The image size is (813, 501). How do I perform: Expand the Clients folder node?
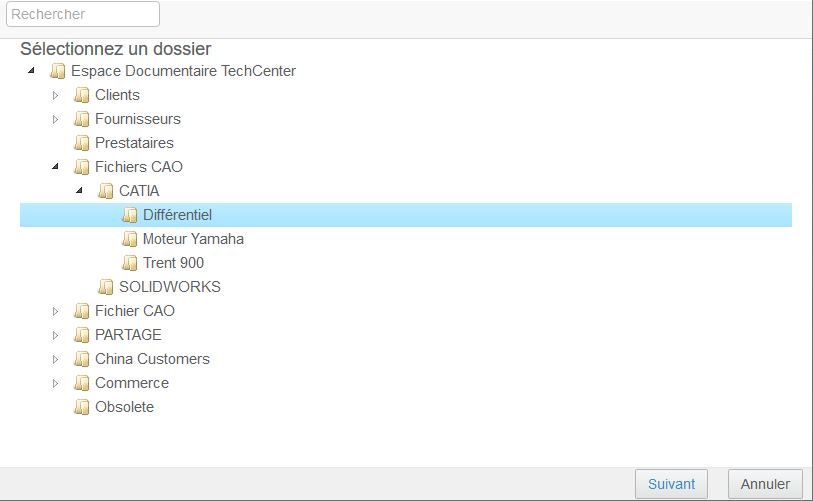(x=55, y=95)
